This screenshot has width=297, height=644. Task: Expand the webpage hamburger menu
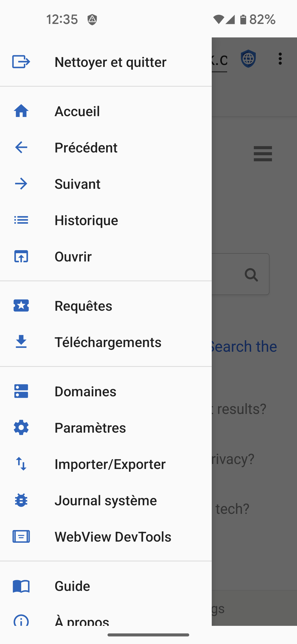[263, 154]
